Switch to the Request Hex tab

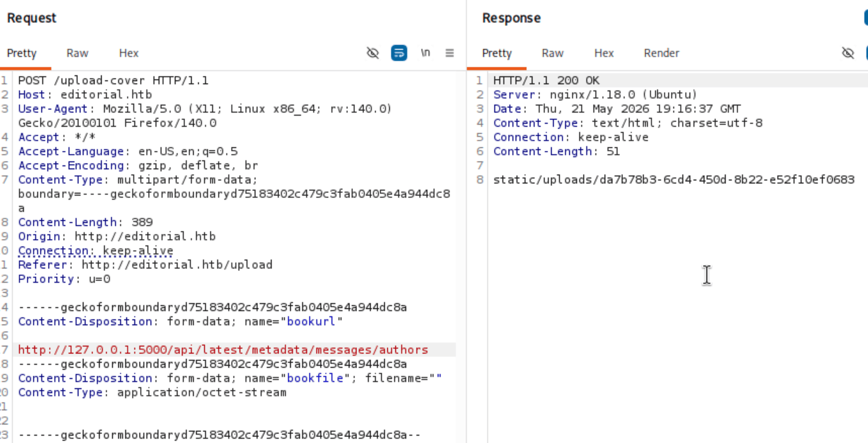tap(128, 53)
